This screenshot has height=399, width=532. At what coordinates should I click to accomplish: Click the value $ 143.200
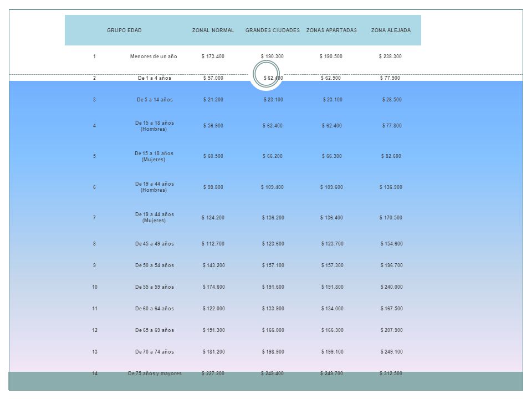(x=214, y=265)
